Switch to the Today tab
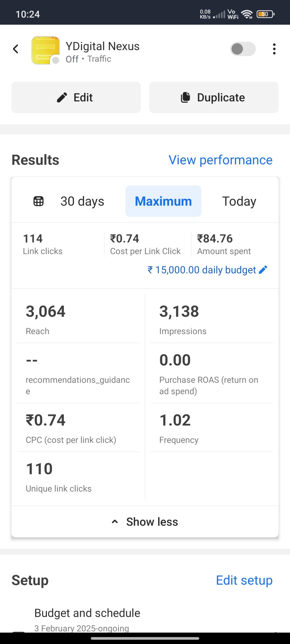 coord(239,201)
